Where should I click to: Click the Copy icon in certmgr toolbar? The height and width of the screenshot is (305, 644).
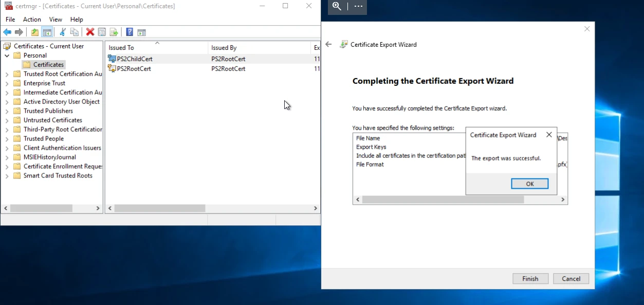(75, 32)
